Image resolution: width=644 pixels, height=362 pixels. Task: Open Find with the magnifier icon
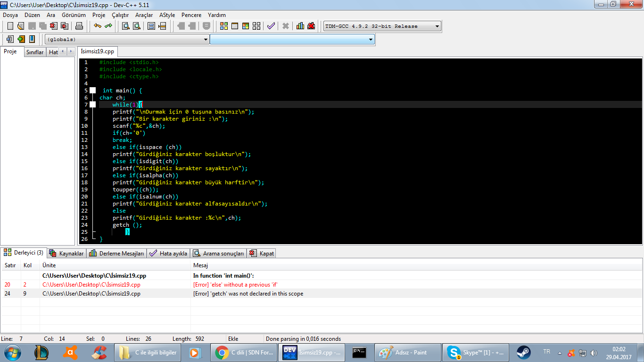pos(126,26)
